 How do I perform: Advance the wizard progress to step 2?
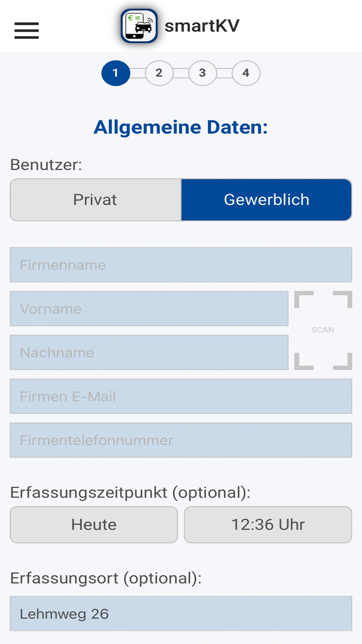tap(159, 72)
